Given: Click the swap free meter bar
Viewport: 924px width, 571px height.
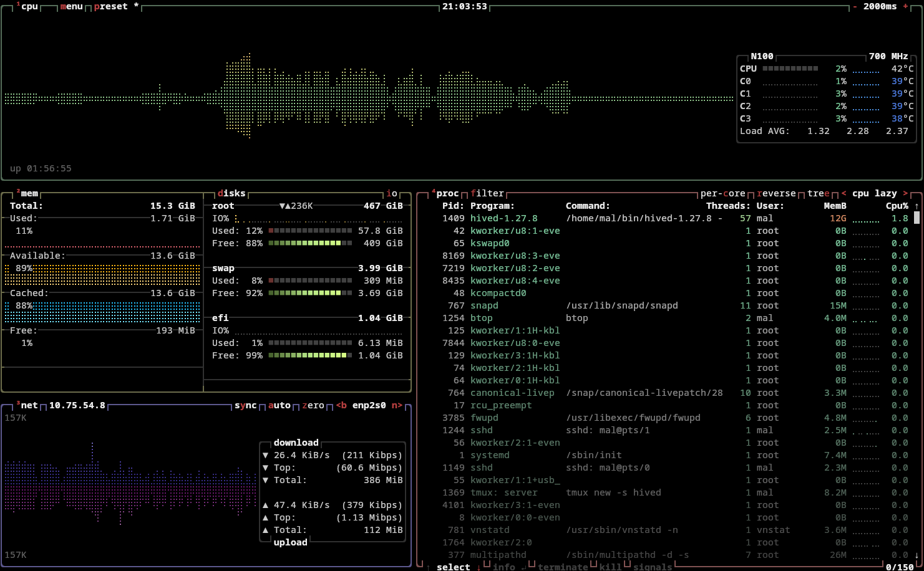Looking at the screenshot, I should click(310, 293).
